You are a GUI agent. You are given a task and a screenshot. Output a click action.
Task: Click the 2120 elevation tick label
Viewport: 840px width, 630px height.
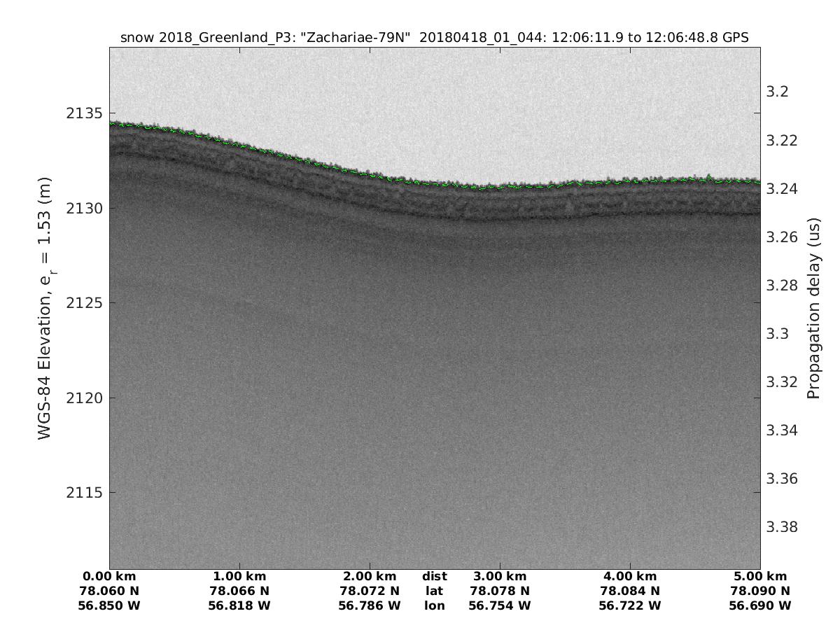pyautogui.click(x=85, y=398)
